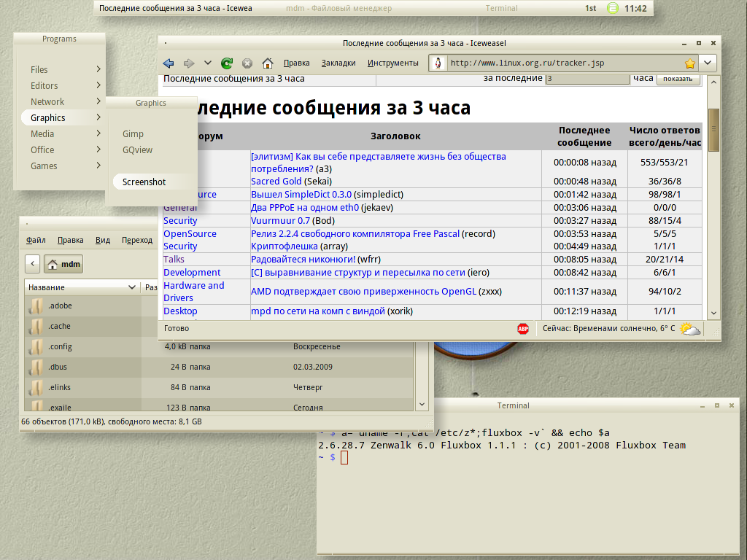Click the forward arrow in Iceweasel
Image resolution: width=747 pixels, height=560 pixels.
tap(189, 63)
